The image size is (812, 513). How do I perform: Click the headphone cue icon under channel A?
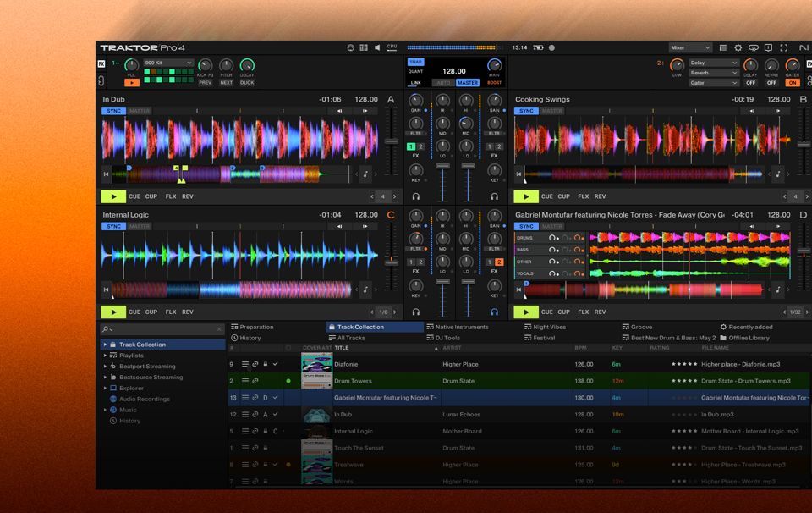click(415, 196)
